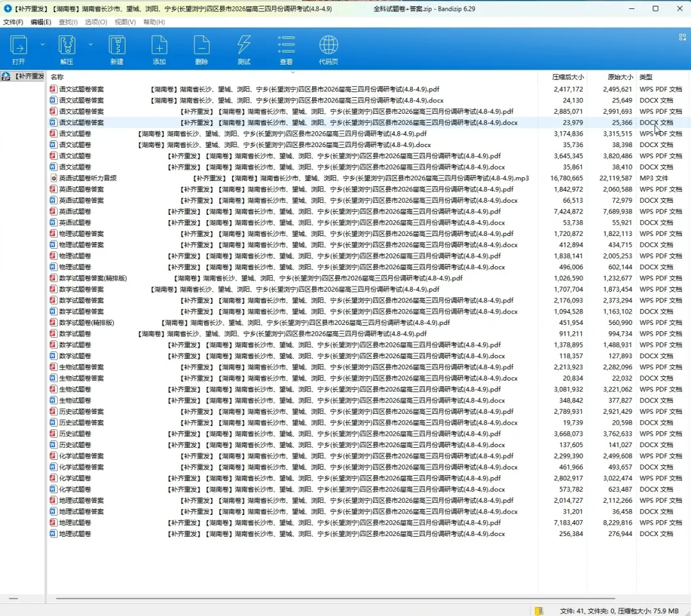Click original size value 22,119,587
Image resolution: width=691 pixels, height=616 pixels.
click(616, 178)
